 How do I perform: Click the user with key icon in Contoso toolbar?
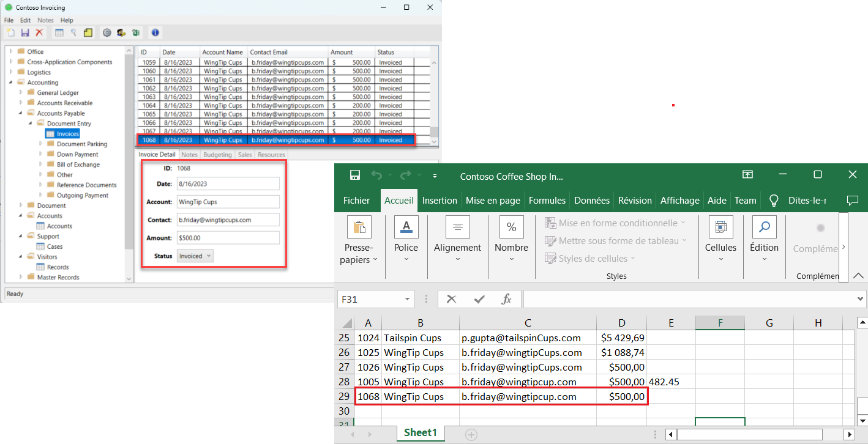121,32
